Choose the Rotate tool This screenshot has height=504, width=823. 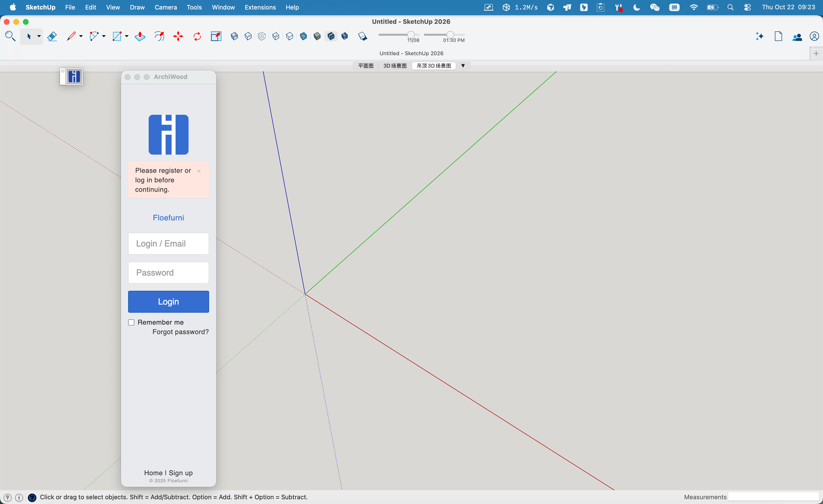[x=197, y=36]
